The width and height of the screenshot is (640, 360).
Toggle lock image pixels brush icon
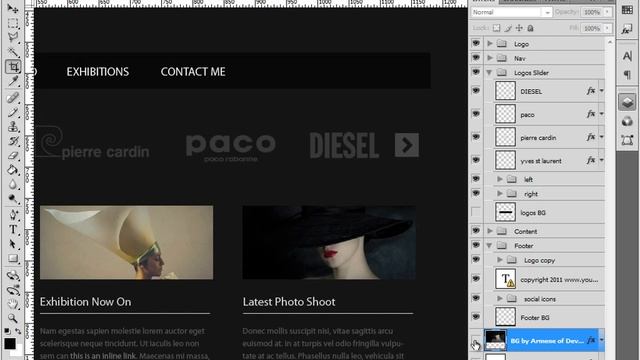click(x=508, y=28)
